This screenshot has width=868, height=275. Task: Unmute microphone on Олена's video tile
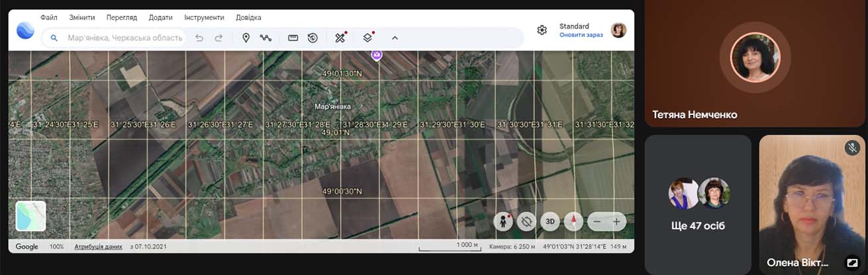[x=852, y=148]
